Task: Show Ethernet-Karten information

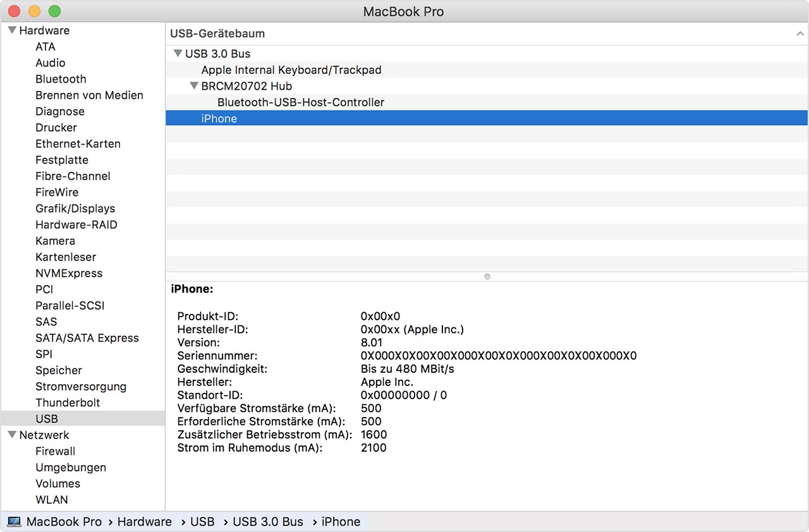Action: [x=78, y=144]
